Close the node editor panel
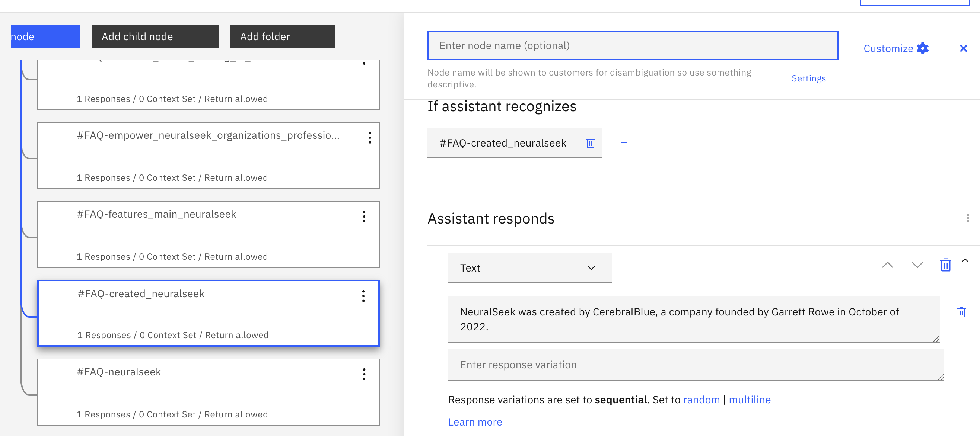Screen dimensions: 980x436 [x=963, y=48]
